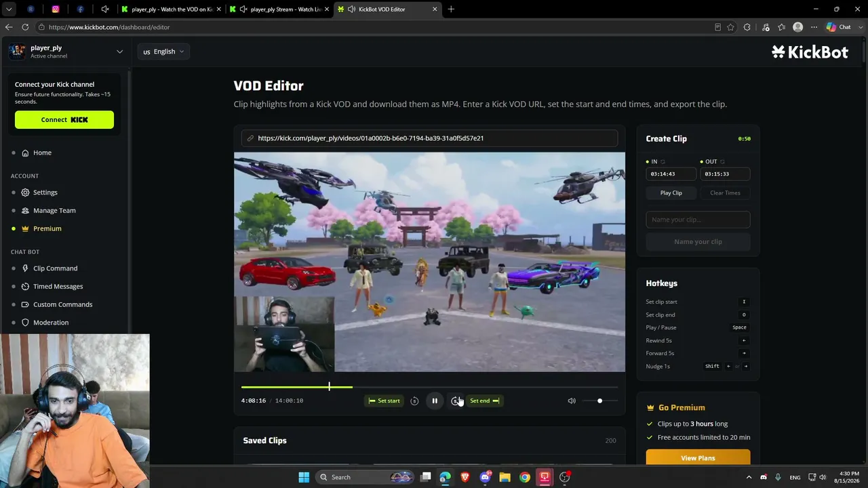Open Windows Start menu
868x488 pixels.
(x=304, y=477)
